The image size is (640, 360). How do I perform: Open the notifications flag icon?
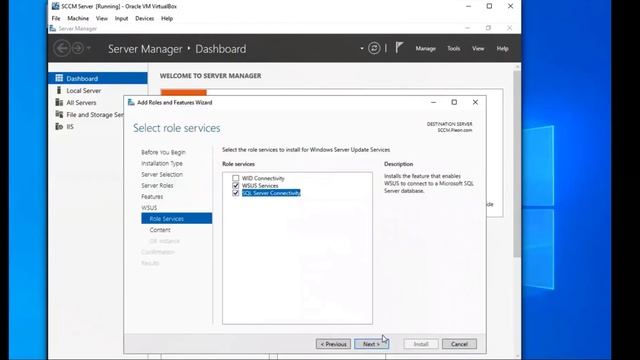tap(399, 48)
